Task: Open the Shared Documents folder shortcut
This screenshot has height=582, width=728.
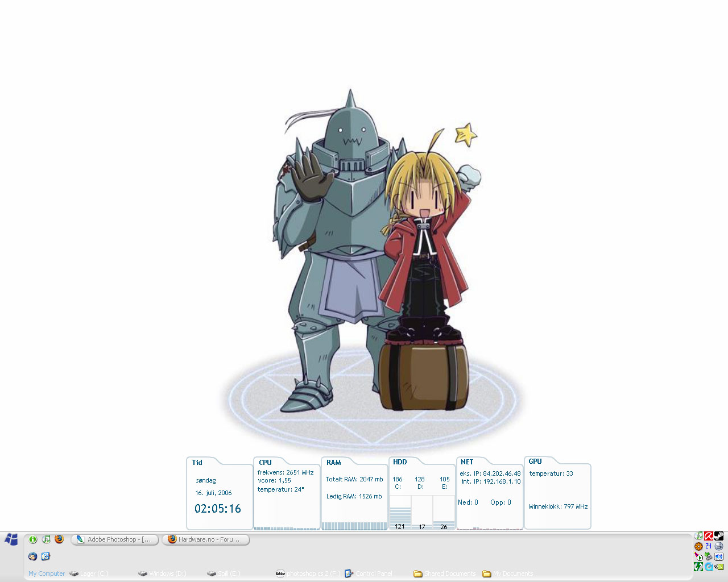Action: [445, 573]
